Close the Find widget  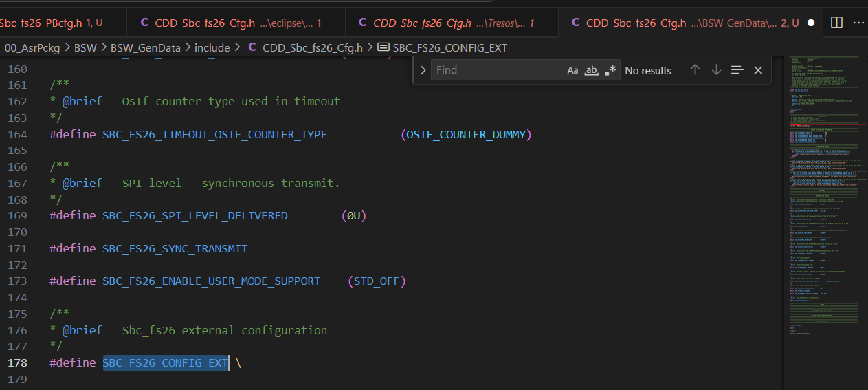click(758, 70)
